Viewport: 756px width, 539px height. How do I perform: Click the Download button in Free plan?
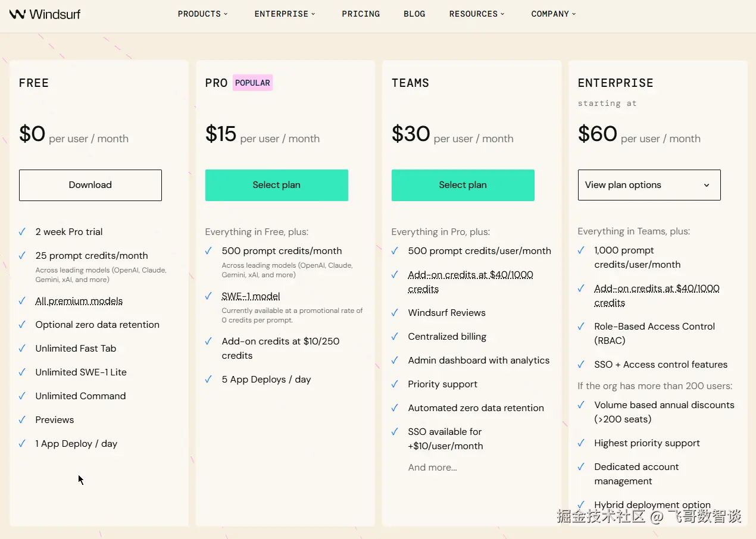90,185
